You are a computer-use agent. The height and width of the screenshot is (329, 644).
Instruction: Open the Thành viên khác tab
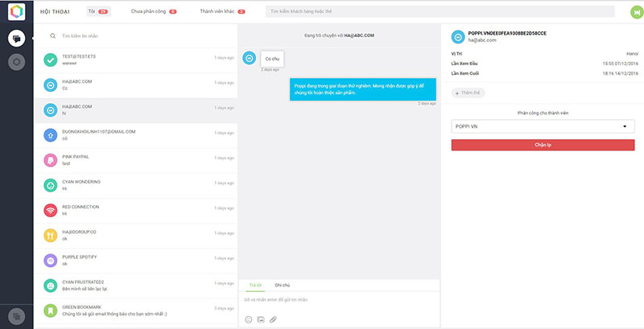point(223,12)
